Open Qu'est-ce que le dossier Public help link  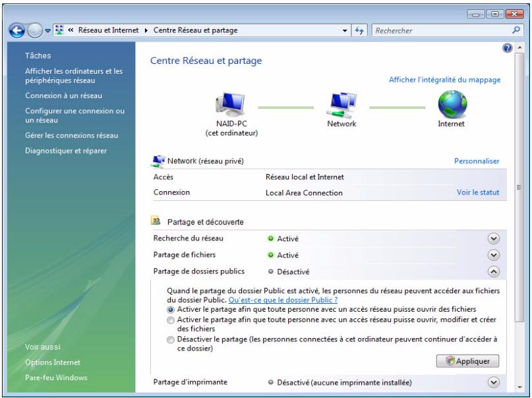pyautogui.click(x=283, y=300)
